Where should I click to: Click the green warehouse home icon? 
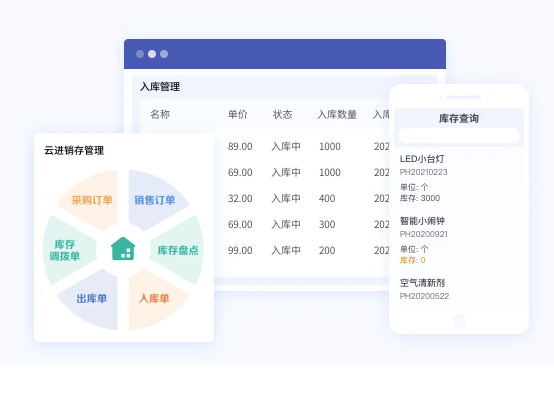(x=123, y=248)
